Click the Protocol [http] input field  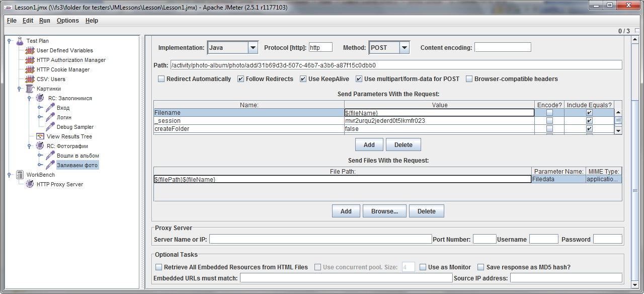320,47
